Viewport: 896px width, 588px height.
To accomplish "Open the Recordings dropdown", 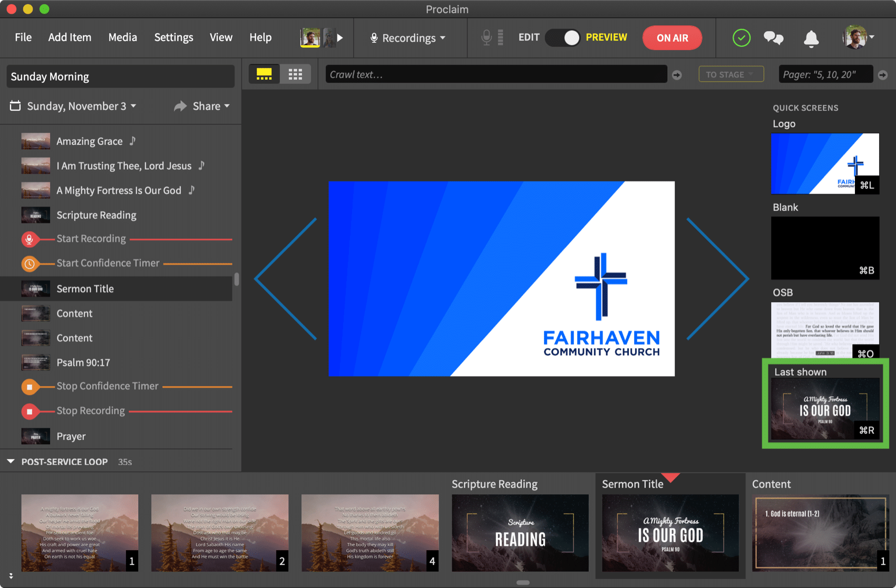I will [408, 38].
